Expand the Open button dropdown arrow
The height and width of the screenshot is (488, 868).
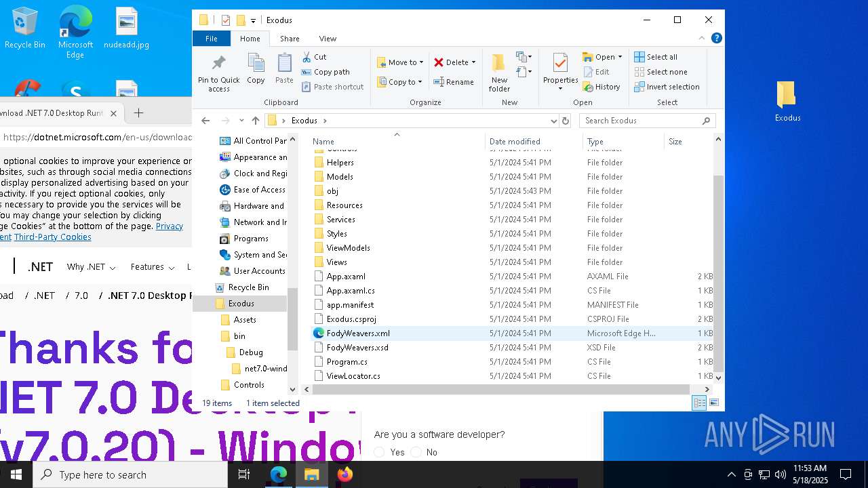point(620,57)
